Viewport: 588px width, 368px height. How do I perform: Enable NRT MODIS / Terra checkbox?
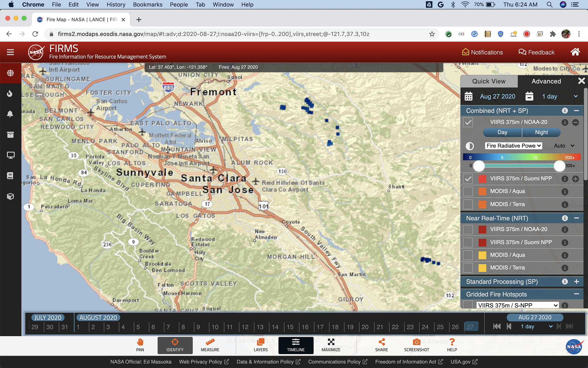(468, 268)
